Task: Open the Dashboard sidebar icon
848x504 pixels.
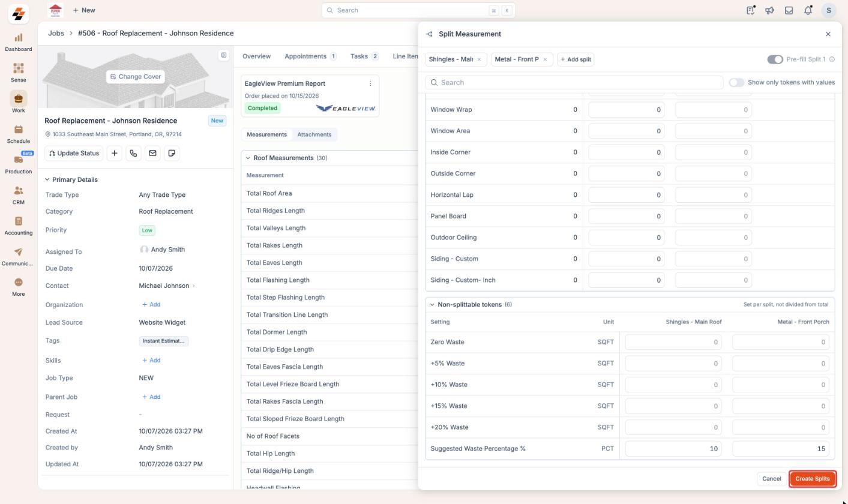Action: pos(18,42)
